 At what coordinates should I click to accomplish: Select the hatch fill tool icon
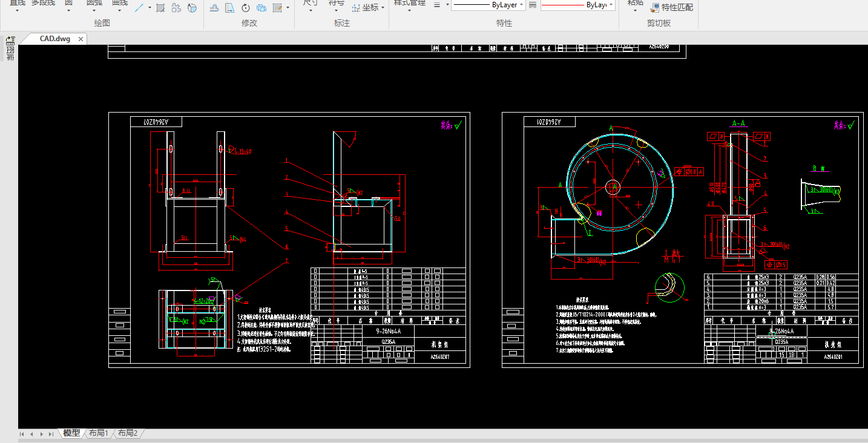(x=160, y=8)
